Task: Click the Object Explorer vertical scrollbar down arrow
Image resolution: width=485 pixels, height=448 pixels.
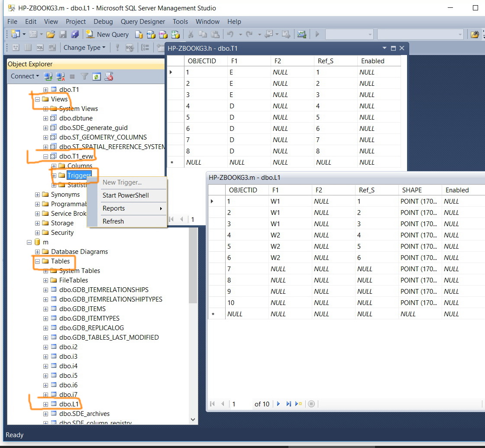Action: pos(193,419)
